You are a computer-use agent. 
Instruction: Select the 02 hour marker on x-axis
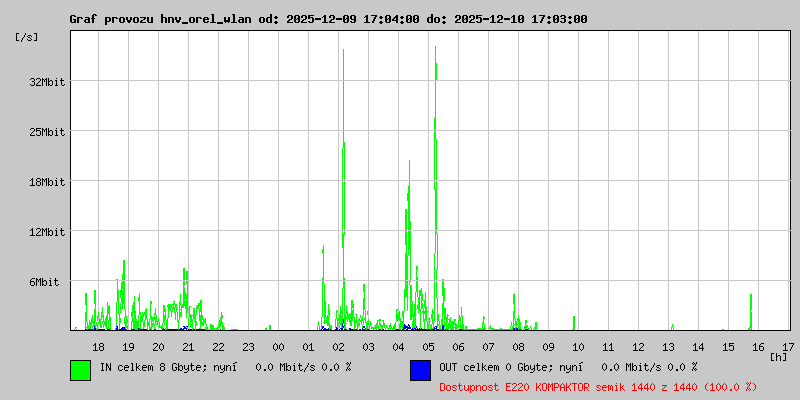pos(338,346)
